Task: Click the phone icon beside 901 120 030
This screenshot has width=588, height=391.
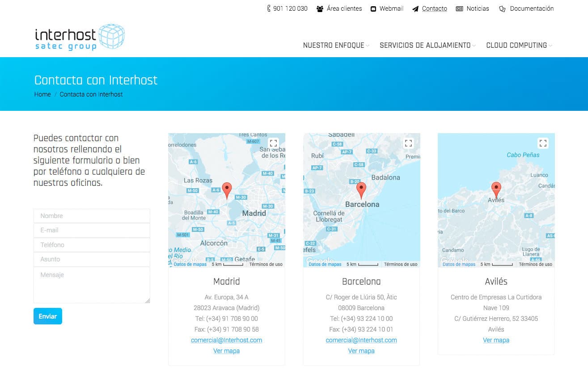Action: click(x=269, y=8)
